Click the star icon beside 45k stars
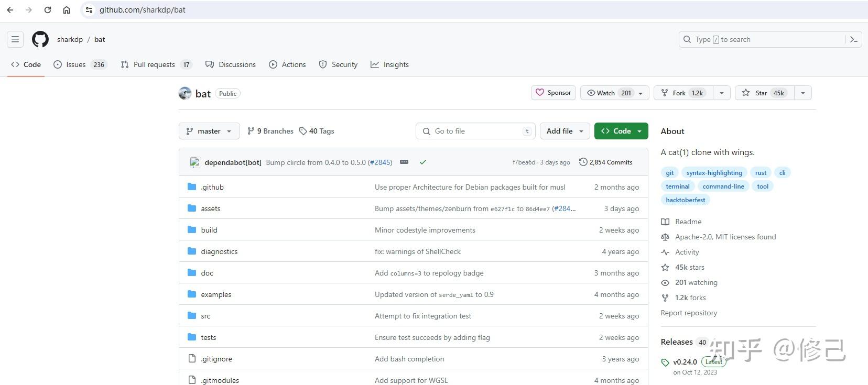Screen dimensions: 868x385 [665, 267]
